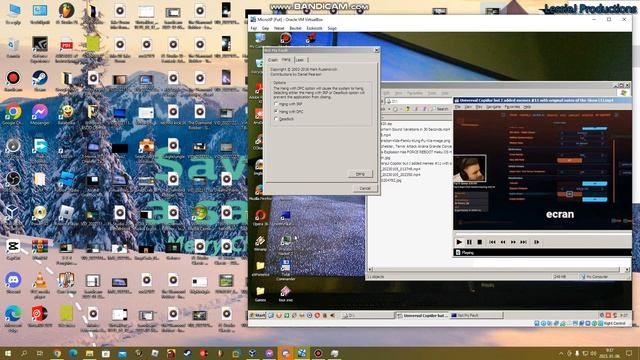Open Chrome from the host taskbar
Screen dimensions: 640x360
[57, 353]
